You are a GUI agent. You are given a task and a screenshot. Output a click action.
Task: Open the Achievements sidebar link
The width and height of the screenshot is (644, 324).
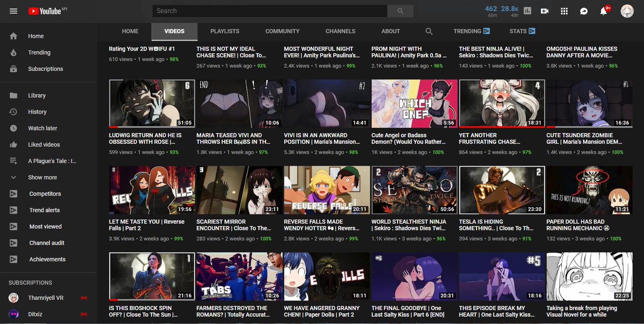(x=48, y=260)
